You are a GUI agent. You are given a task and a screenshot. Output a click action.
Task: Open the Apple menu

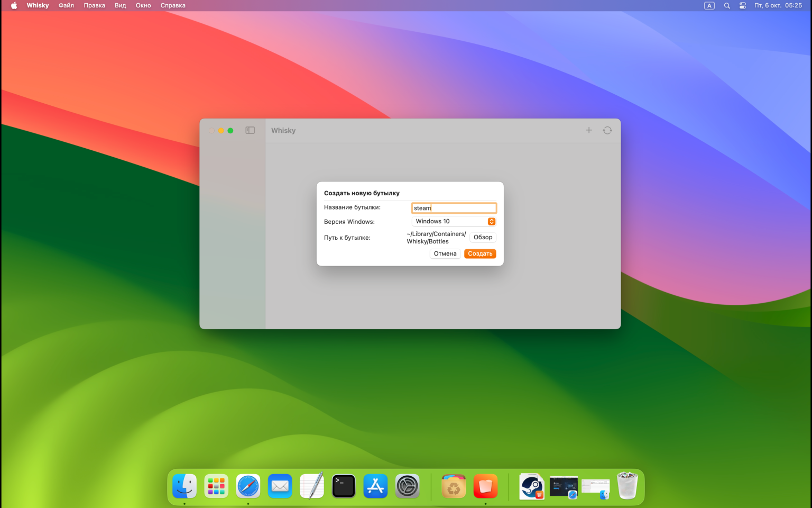(14, 5)
